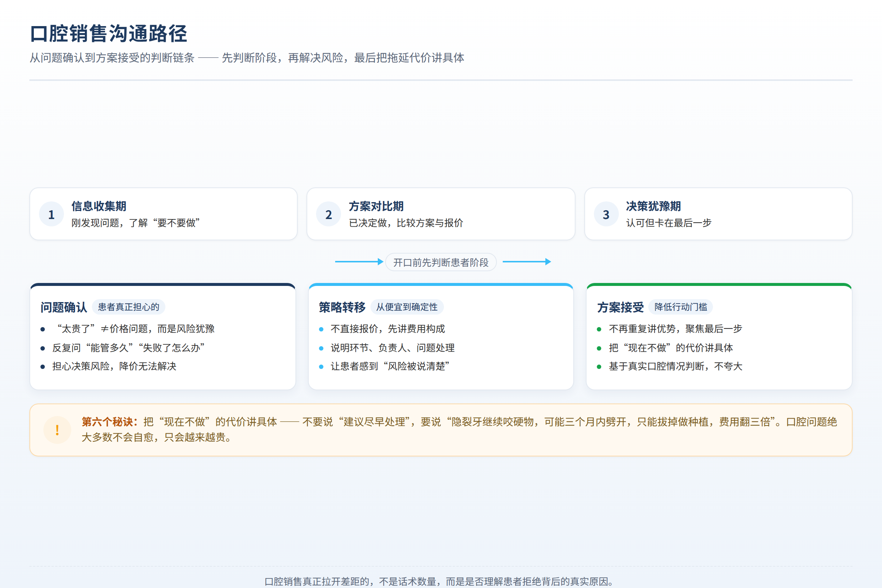Click the 患者真正担心的 tag
Viewport: 882px width, 588px height.
(129, 307)
